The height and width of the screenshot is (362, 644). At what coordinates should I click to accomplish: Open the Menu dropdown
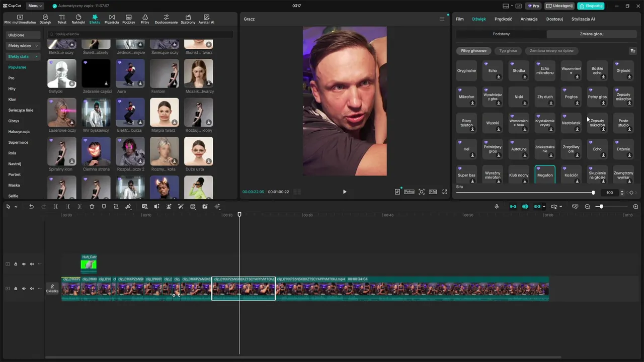(35, 6)
